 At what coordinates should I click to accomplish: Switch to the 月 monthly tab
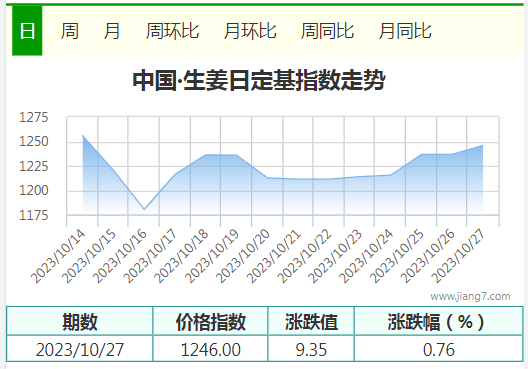(112, 31)
